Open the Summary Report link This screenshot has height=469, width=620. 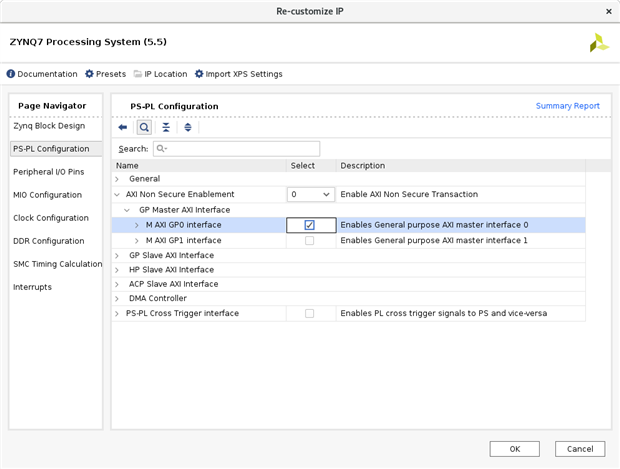pyautogui.click(x=567, y=106)
